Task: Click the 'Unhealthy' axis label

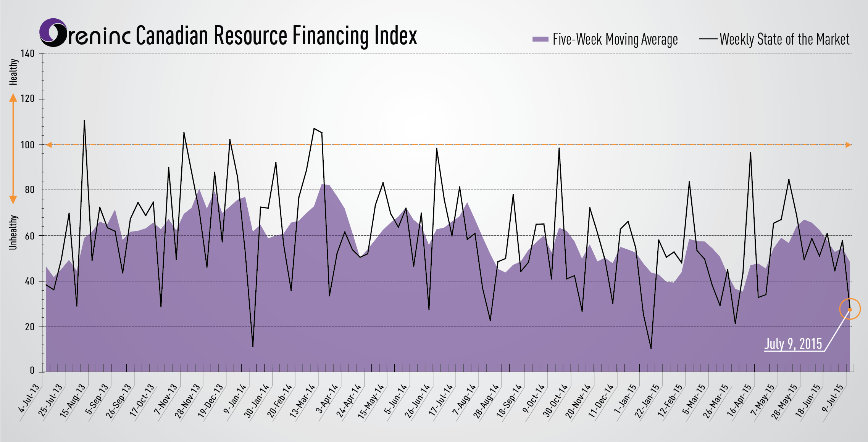Action: click(13, 233)
